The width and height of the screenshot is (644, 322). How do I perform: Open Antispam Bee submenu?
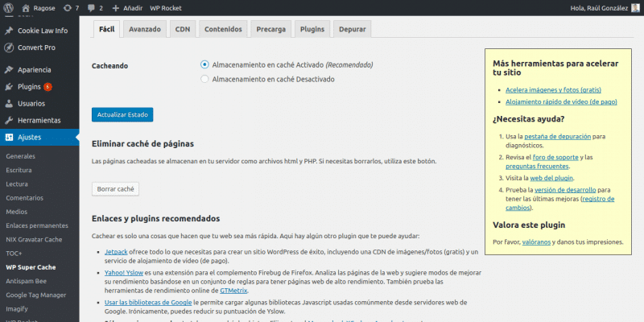click(x=27, y=281)
